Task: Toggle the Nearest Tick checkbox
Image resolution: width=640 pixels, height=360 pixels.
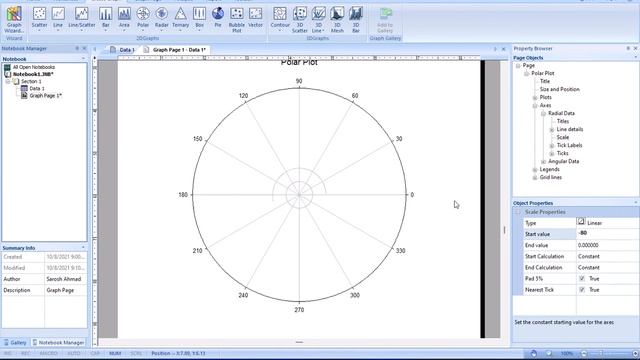Action: click(582, 289)
